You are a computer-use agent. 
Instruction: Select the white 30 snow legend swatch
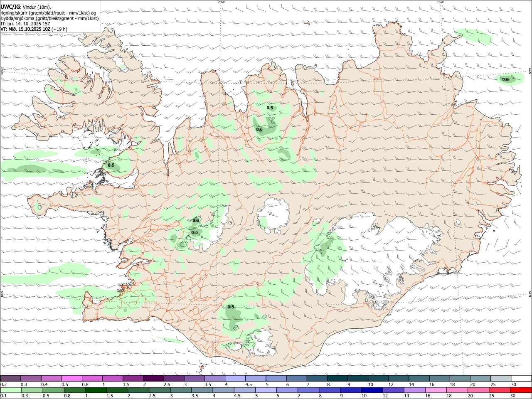[521, 378]
